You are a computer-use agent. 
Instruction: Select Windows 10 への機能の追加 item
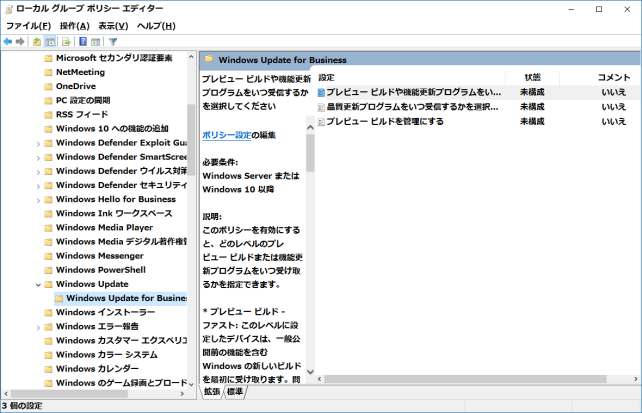point(112,129)
